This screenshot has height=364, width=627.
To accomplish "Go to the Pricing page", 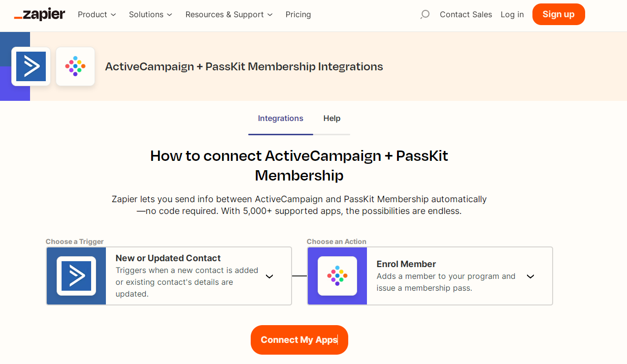I will click(x=298, y=15).
